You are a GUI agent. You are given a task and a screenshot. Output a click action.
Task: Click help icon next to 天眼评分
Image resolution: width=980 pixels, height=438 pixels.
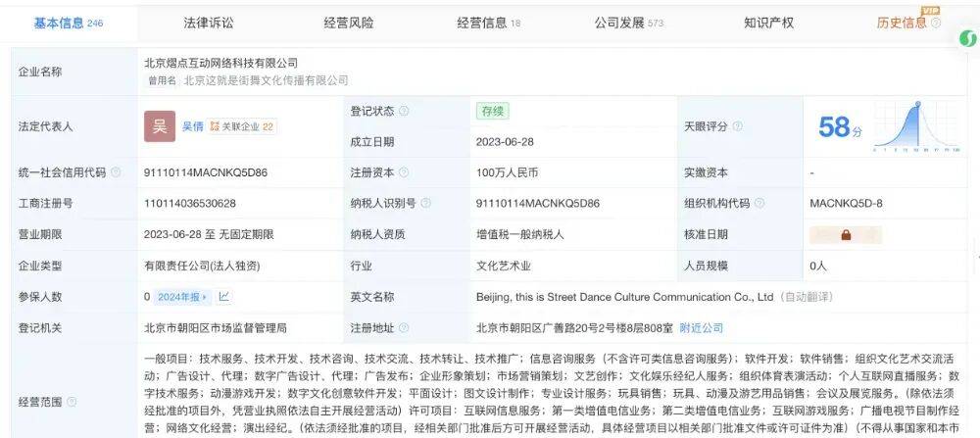click(x=738, y=126)
